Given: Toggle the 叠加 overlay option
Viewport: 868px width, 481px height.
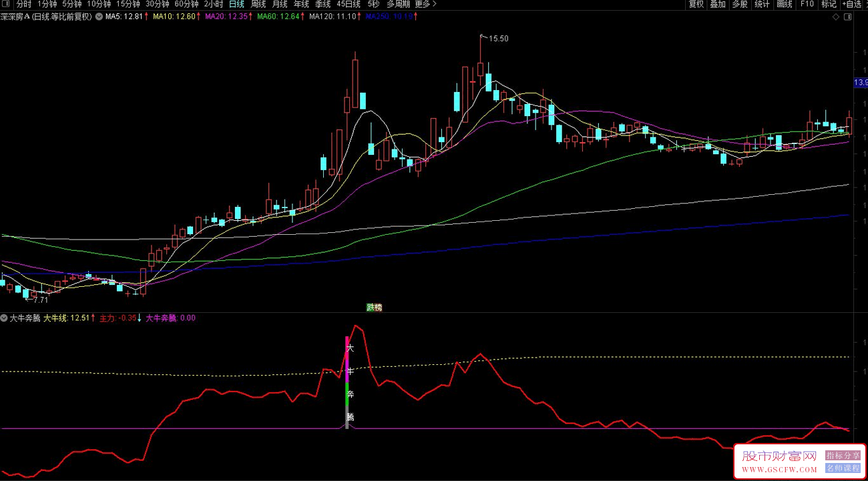Looking at the screenshot, I should click(718, 4).
